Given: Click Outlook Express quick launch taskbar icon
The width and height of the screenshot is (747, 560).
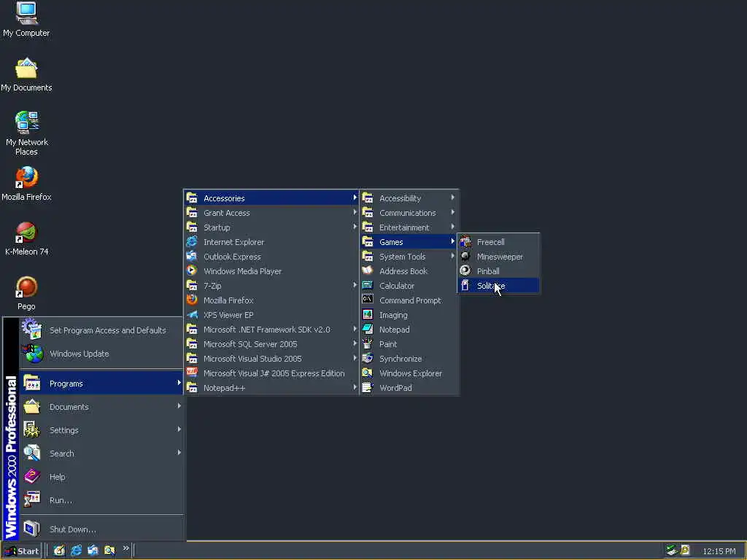Looking at the screenshot, I should coord(93,551).
